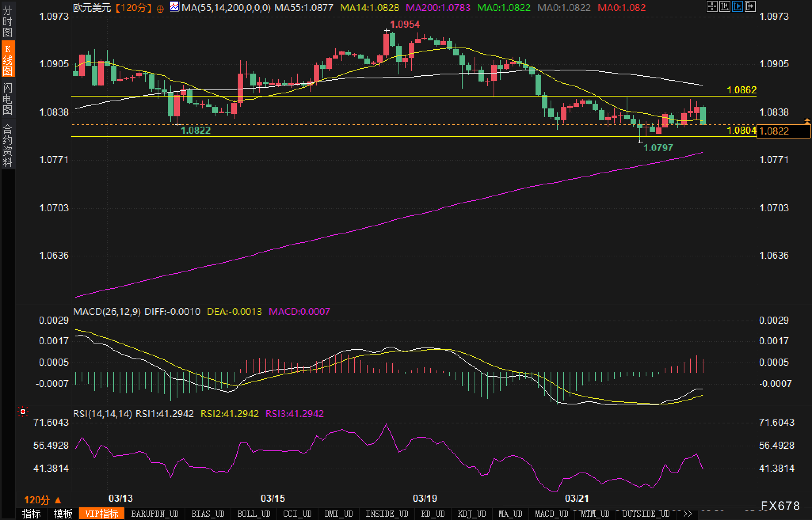Screen dimensions: 812x520
Task: Click the red sun marker icon near RSI
Action: click(23, 412)
